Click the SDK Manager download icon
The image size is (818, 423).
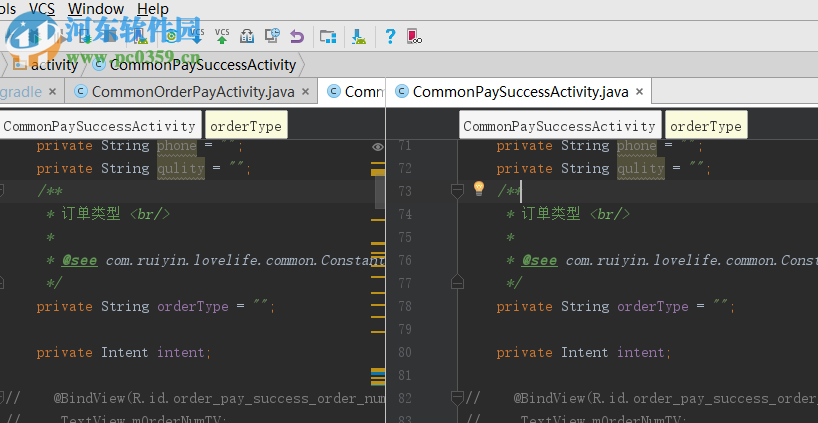coord(358,37)
